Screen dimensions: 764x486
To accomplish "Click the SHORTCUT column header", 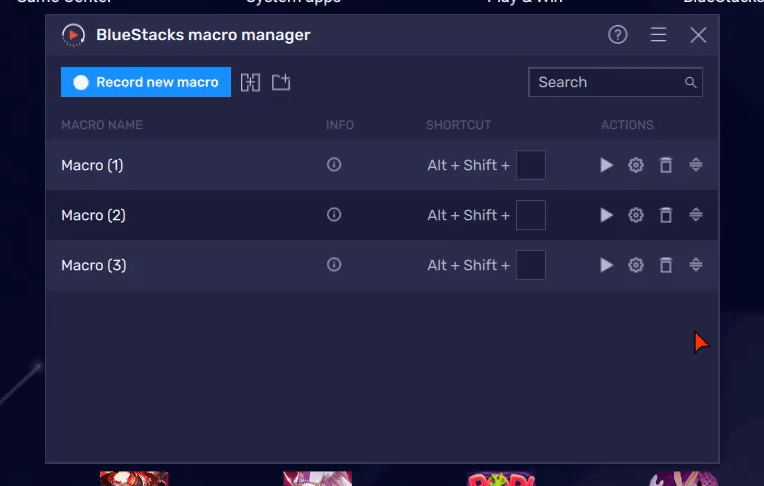I will click(x=458, y=125).
